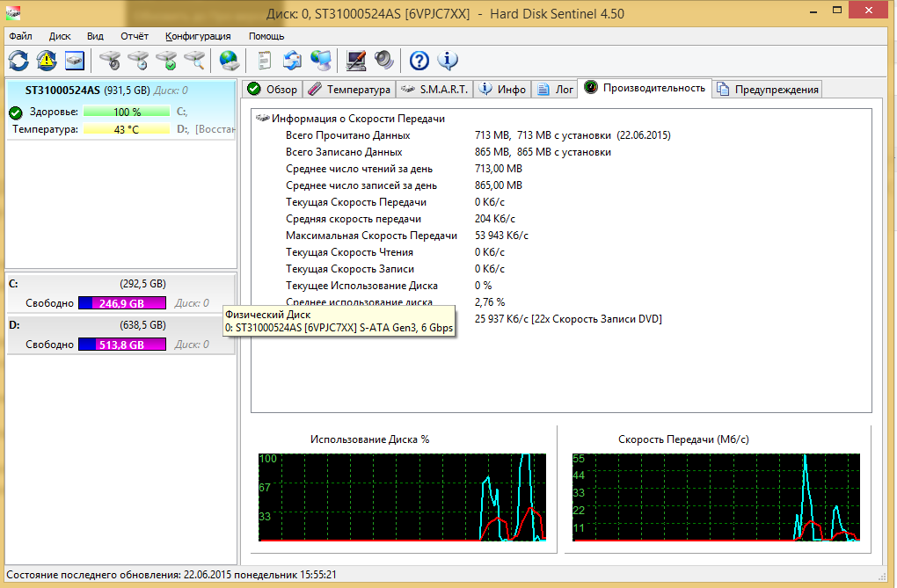Viewport: 897px width, 588px height.
Task: Click the blue arrows refresh icon in toolbar
Action: click(18, 61)
